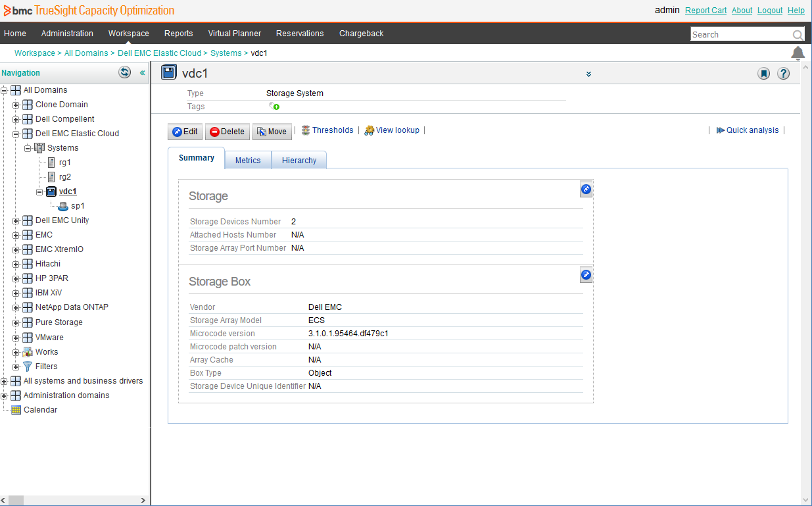
Task: Expand the Dell Compellent node
Action: point(16,119)
